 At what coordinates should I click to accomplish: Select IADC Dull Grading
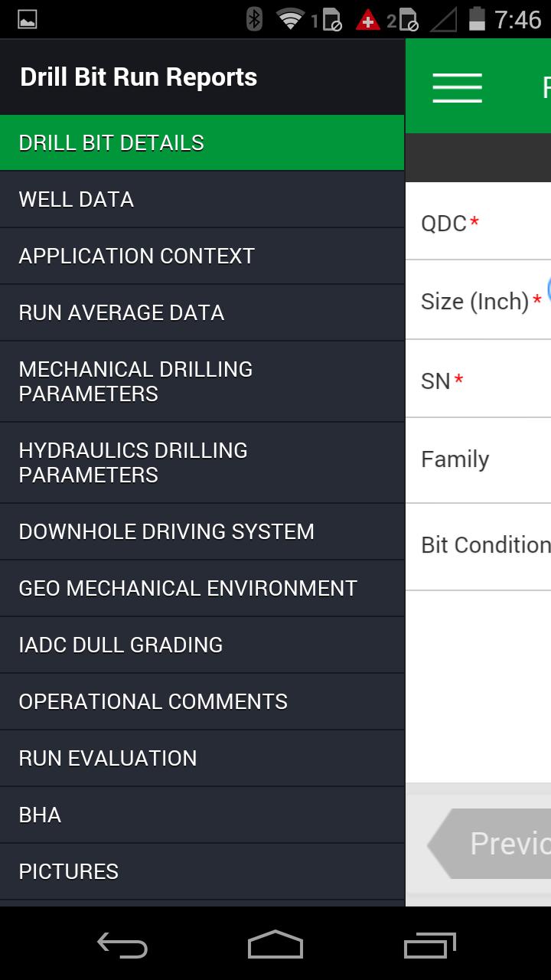coord(202,645)
